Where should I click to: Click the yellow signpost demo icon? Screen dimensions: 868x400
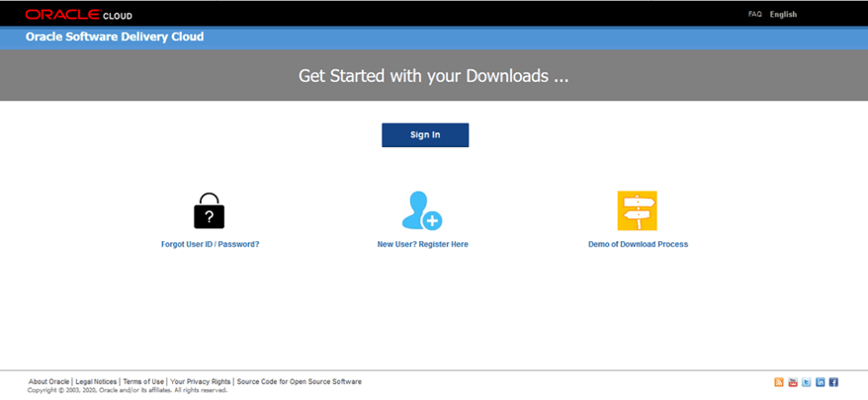638,210
